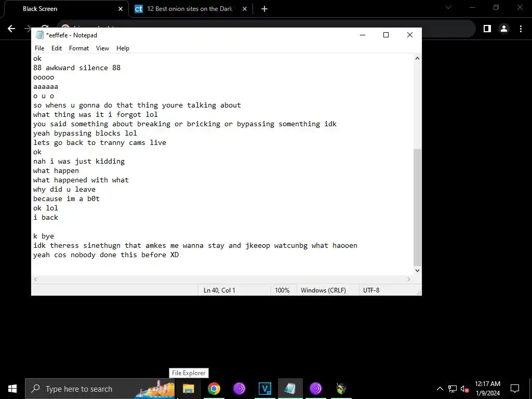Click the line 'why did u leave'
Viewport: 532px width, 399px height.
tap(64, 189)
